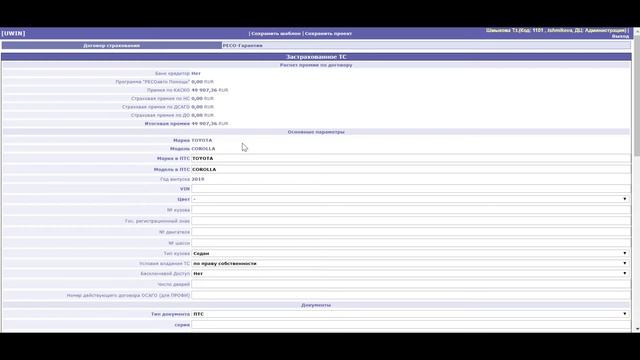Open the 'Тип кузова' dropdown showing Седан
Image resolution: width=640 pixels, height=360 pixels.
(410, 253)
